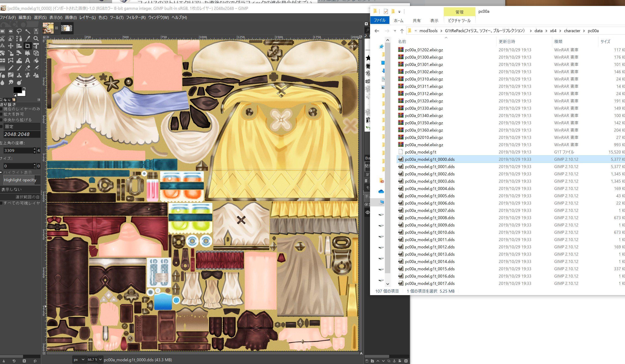The image size is (625, 364).
Task: Select the Eraser tool
Action: click(x=28, y=68)
